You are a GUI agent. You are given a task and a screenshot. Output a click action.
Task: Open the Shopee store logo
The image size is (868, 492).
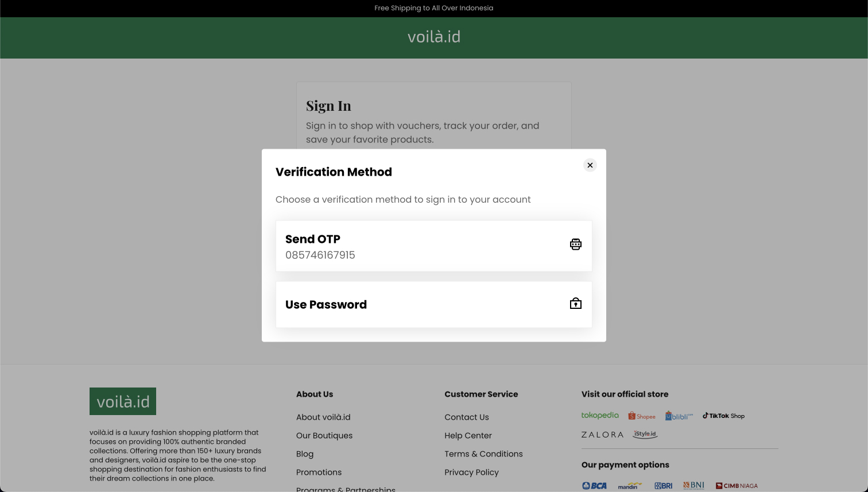tap(642, 416)
